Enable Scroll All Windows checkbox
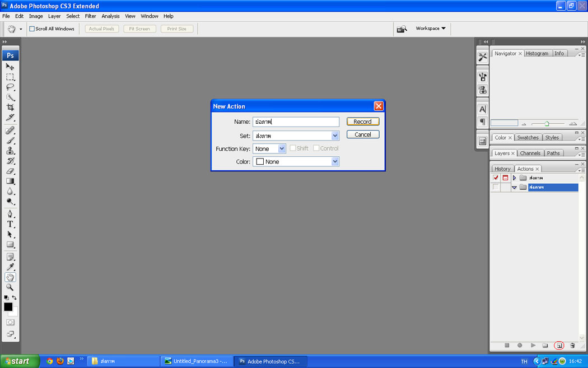The image size is (588, 368). pyautogui.click(x=32, y=29)
